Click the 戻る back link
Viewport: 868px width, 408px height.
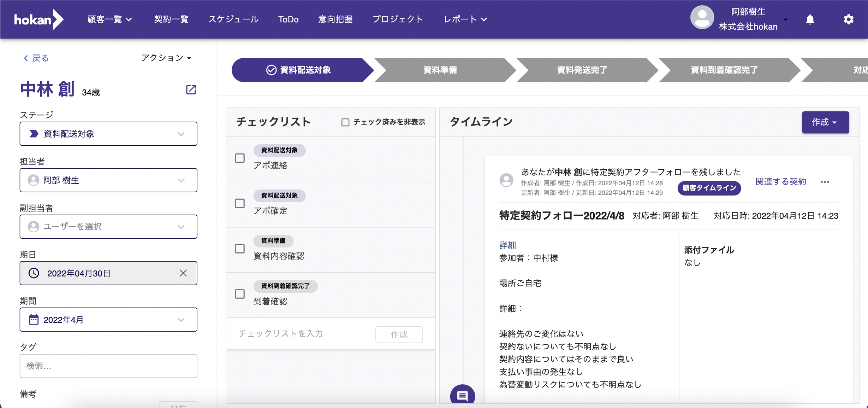(36, 58)
